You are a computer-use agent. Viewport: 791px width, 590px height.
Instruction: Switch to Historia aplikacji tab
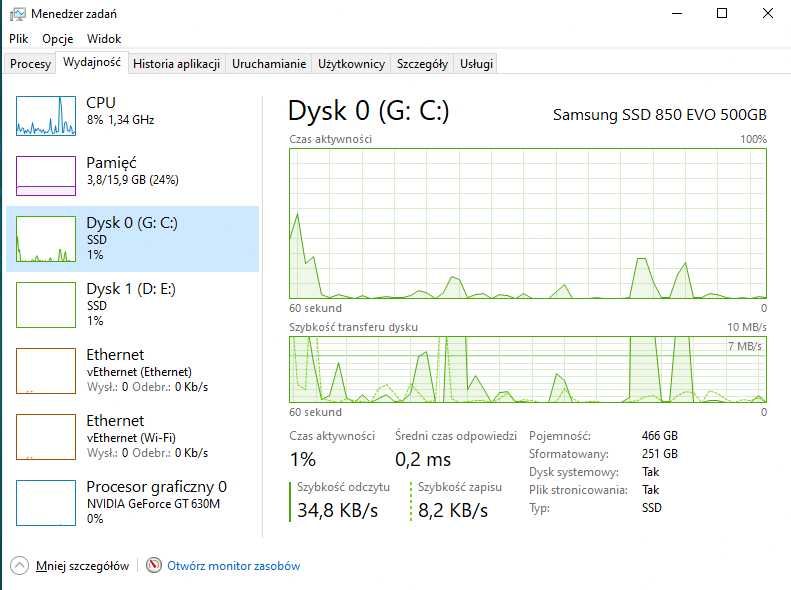tap(176, 64)
